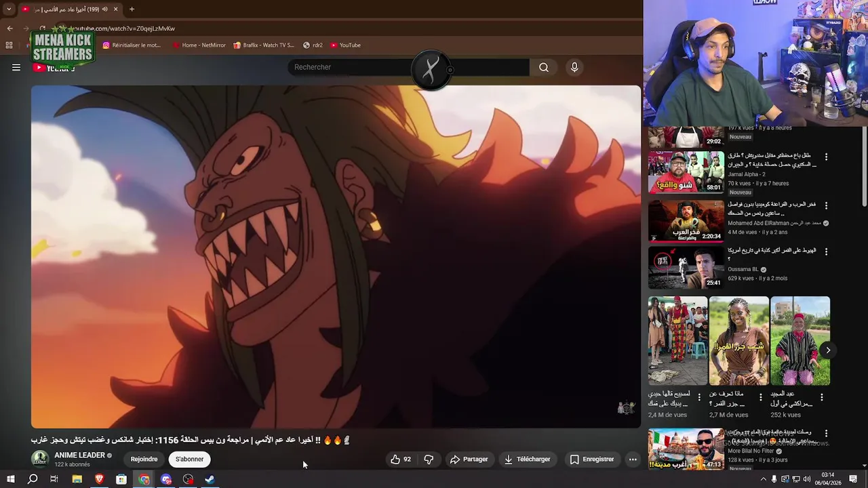Open OBS Studio taskbar icon

[188, 479]
